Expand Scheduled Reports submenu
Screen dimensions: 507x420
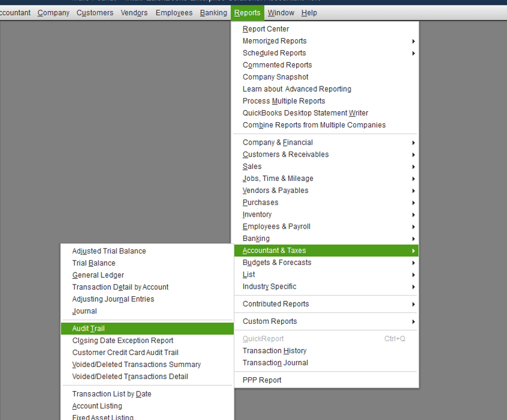326,53
